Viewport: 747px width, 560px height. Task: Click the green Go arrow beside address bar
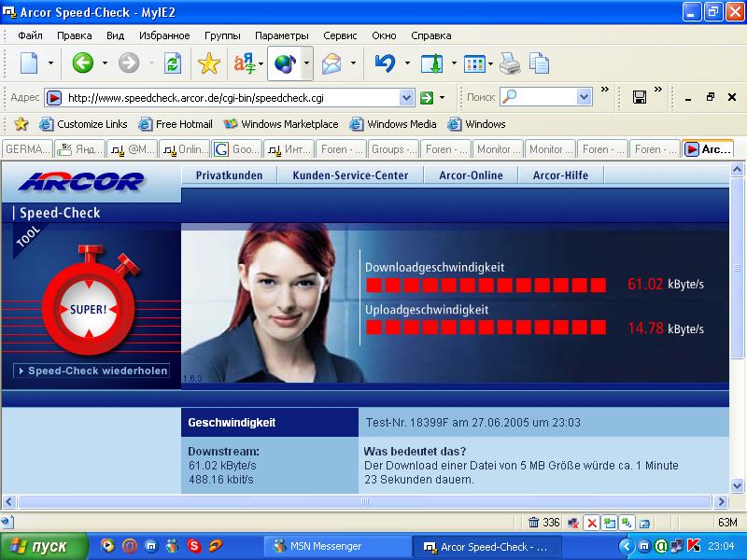(x=427, y=98)
